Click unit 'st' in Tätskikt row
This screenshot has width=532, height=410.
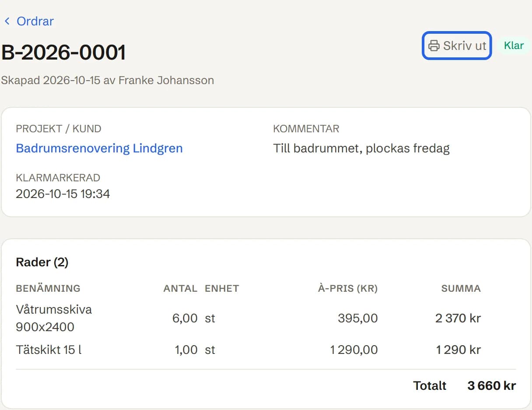210,350
